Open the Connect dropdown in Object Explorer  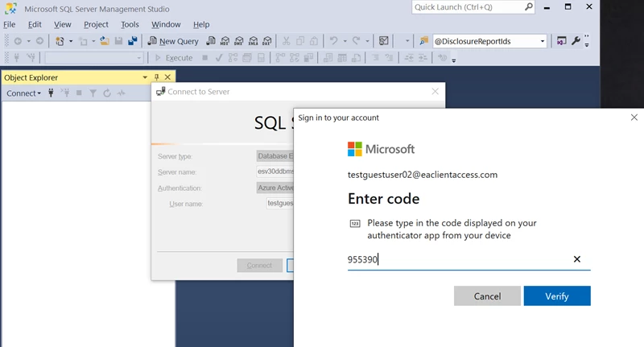coord(23,93)
